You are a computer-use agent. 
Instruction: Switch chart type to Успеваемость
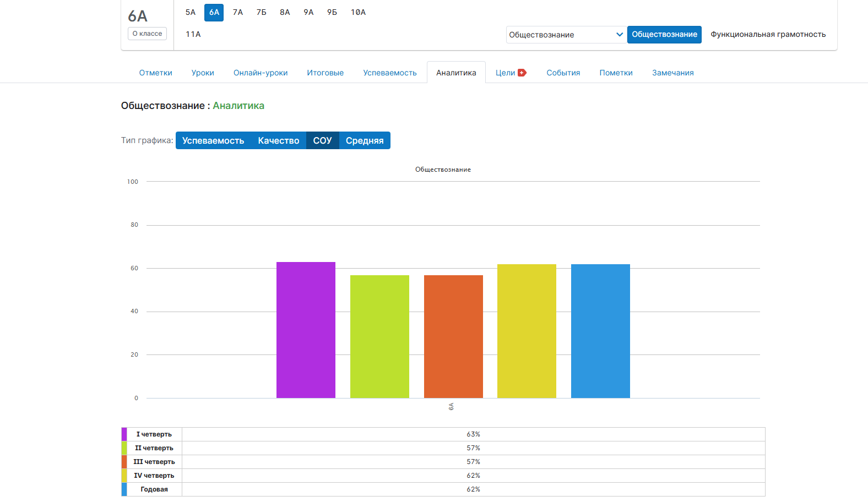point(213,141)
